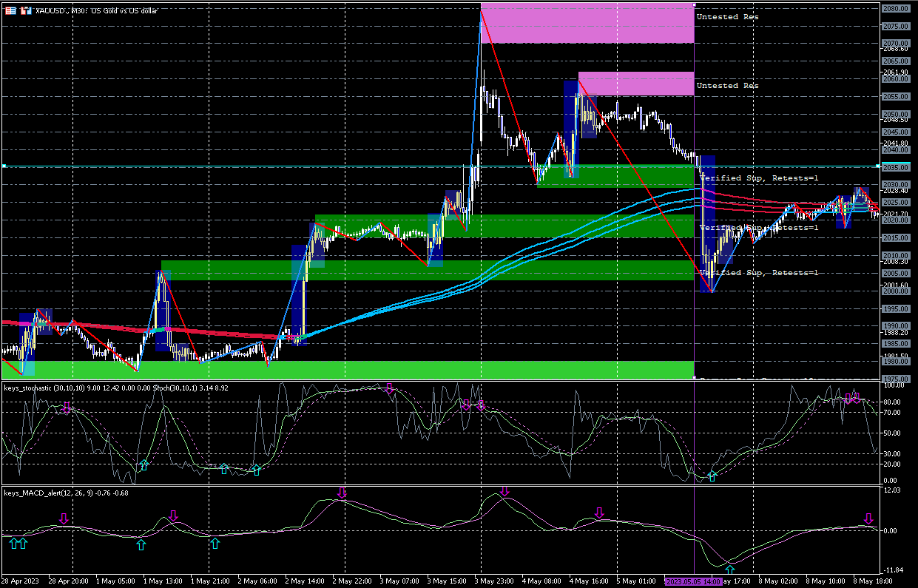
Task: Click the -11.84 MACD scale value
Action: tap(894, 570)
